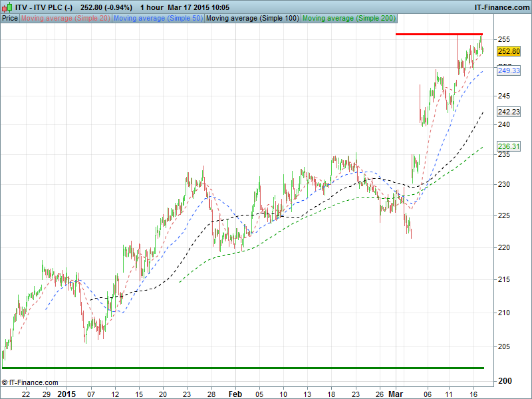Click the Moving average (Simple 100) label
The width and height of the screenshot is (532, 399).
(x=252, y=18)
